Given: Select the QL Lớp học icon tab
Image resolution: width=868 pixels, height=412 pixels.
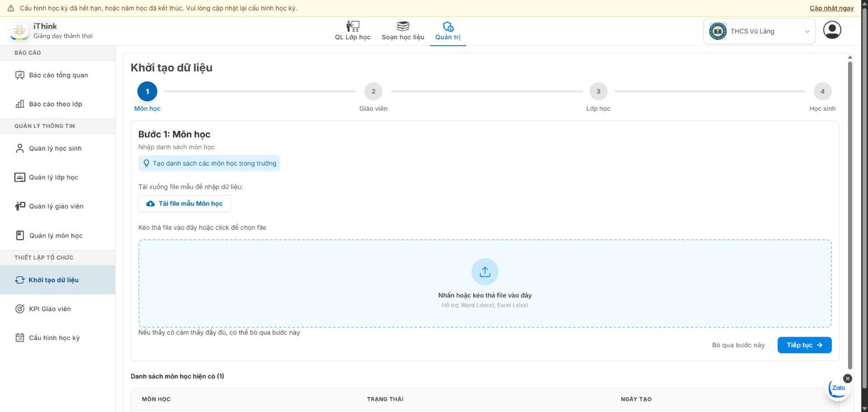Looking at the screenshot, I should tap(353, 30).
